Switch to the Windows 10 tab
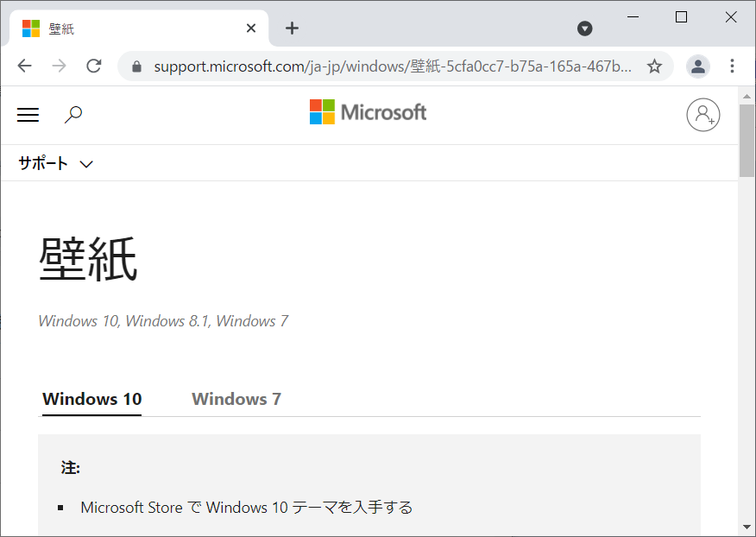Viewport: 756px width, 537px height. click(x=91, y=400)
